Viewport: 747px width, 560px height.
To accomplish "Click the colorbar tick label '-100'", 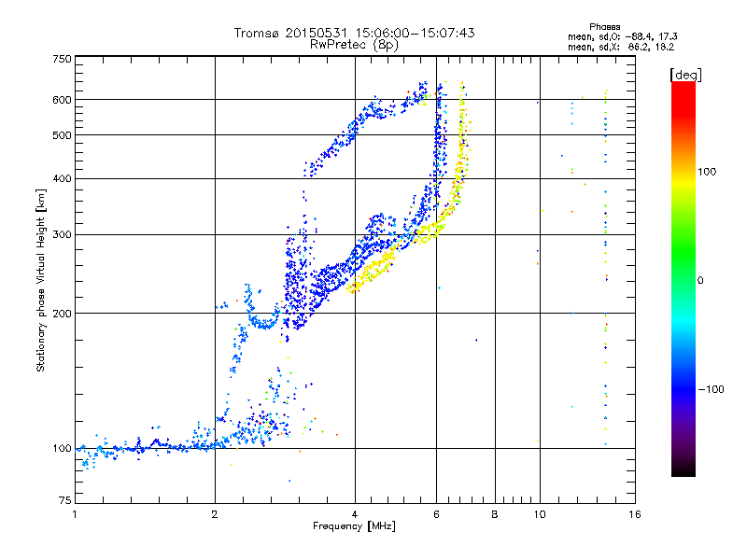I will 711,389.
